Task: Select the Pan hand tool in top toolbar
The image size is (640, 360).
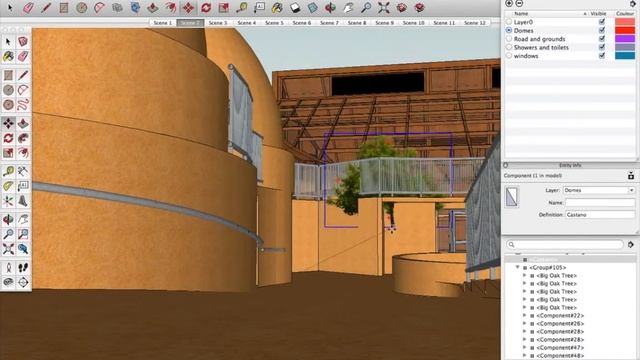Action: click(348, 7)
